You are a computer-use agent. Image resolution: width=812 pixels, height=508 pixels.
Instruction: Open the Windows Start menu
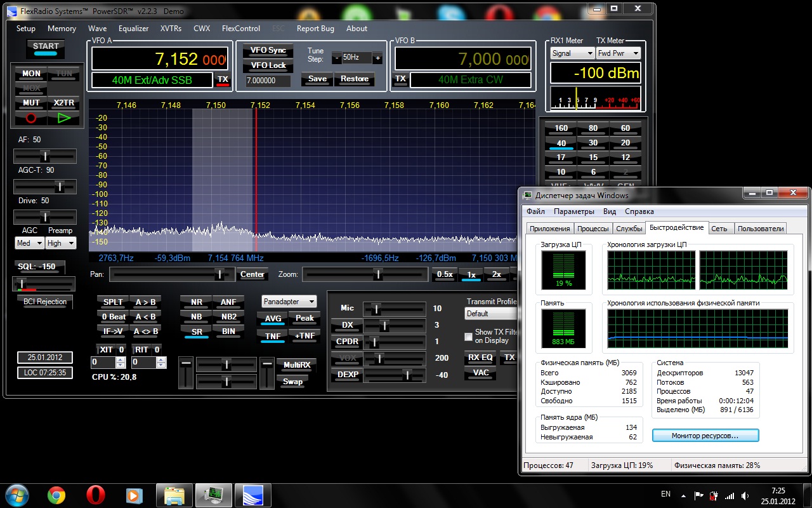(16, 495)
